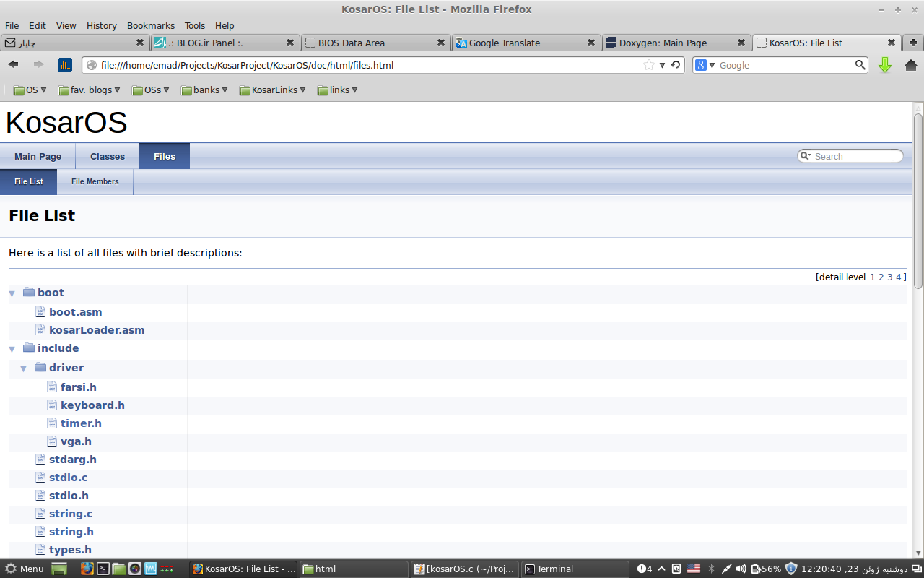Viewport: 924px width, 578px height.
Task: Click the bookmark star icon in URL bar
Action: click(648, 65)
